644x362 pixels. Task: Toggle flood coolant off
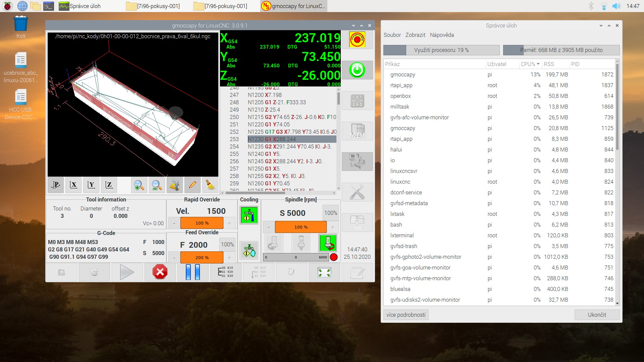click(x=249, y=215)
